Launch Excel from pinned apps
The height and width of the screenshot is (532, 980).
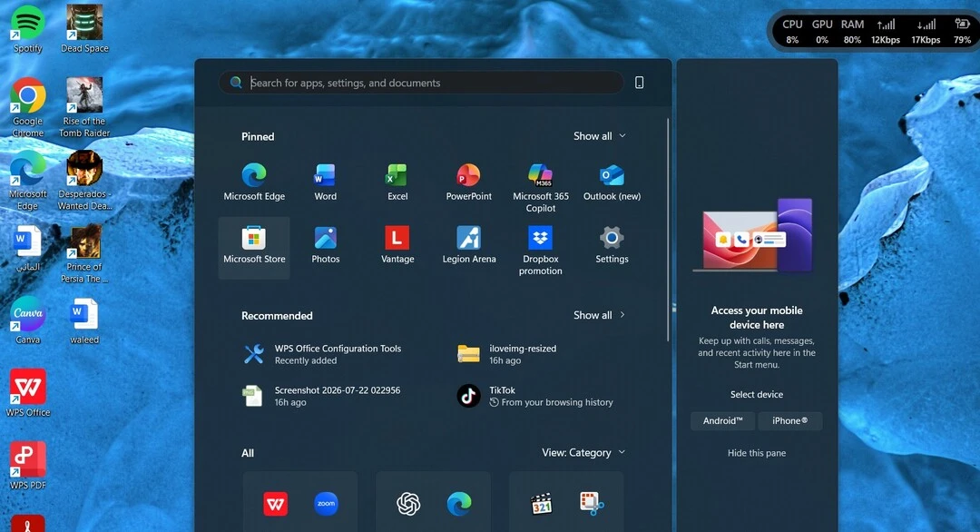point(397,182)
